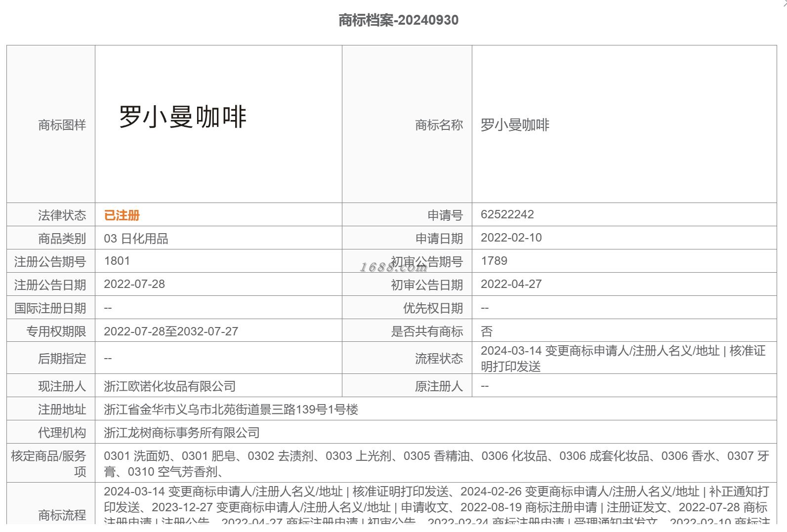The width and height of the screenshot is (787, 532).
Task: Click the -- value for 后期指定
Action: pos(108,359)
